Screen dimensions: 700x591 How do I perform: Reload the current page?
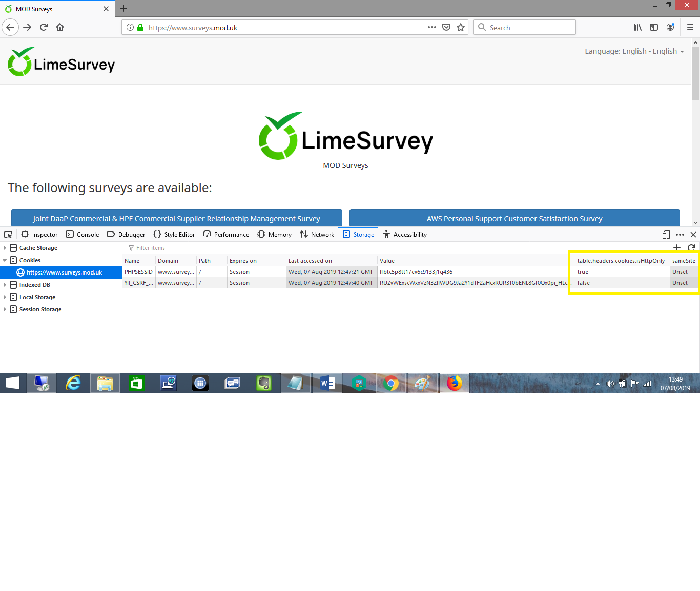tap(44, 27)
